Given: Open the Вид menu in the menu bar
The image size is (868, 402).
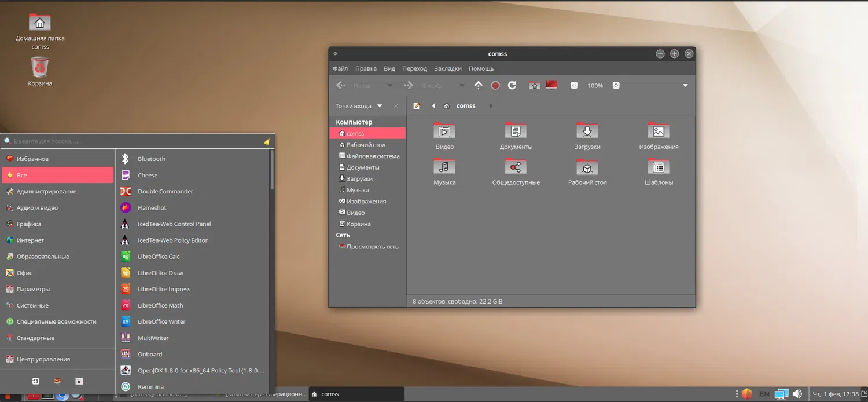Looking at the screenshot, I should tap(389, 68).
